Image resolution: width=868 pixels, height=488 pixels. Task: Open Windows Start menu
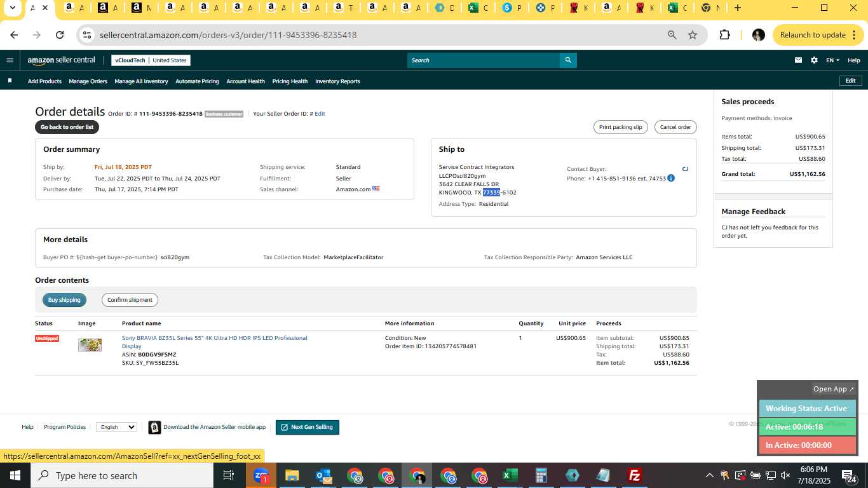15,475
